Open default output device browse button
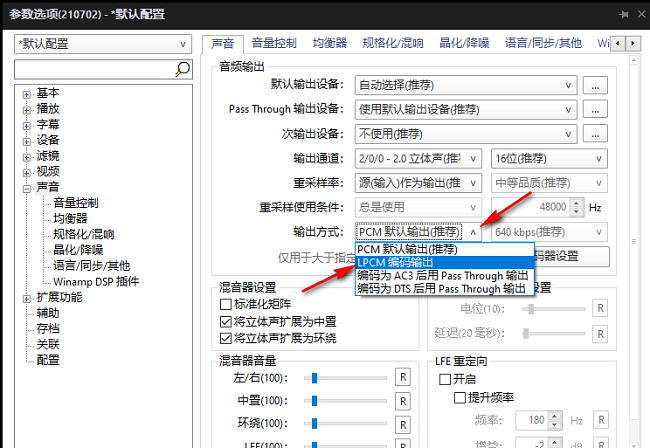This screenshot has height=448, width=650. tap(595, 85)
